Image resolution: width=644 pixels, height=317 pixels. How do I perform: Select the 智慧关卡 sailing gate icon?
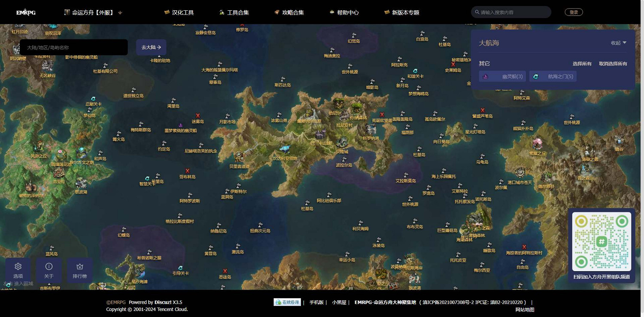[147, 178]
